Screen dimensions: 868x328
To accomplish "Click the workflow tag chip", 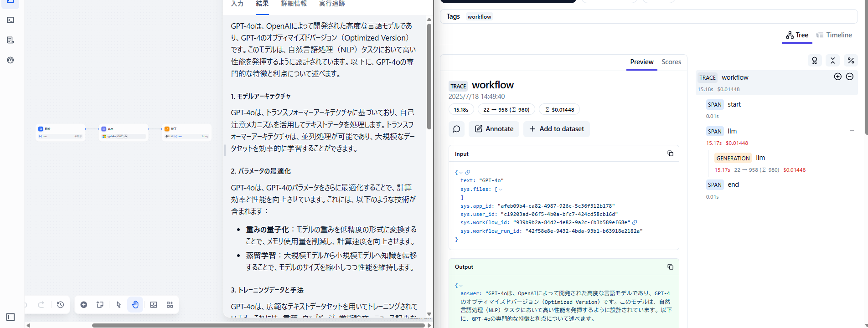I will click(479, 17).
